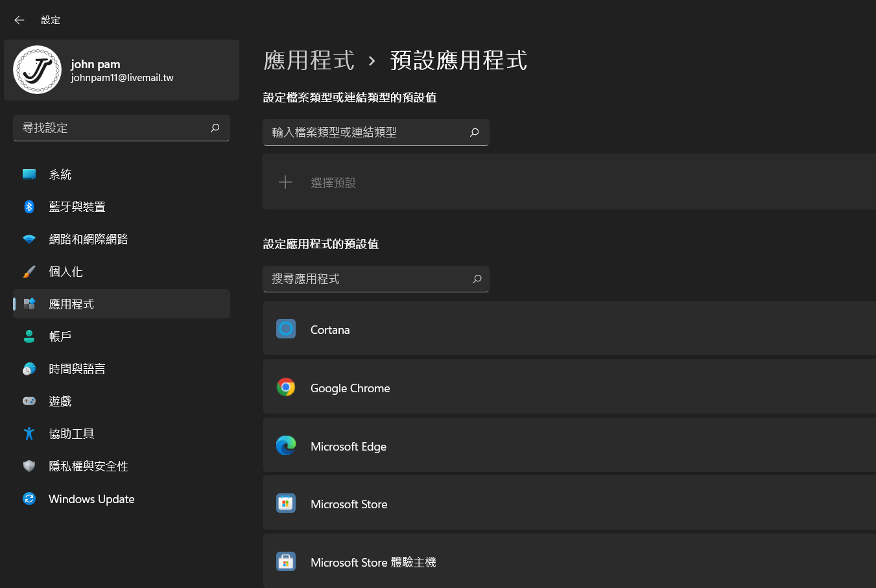Click the plus sign next to 選擇預設
This screenshot has height=588, width=876.
(x=285, y=182)
